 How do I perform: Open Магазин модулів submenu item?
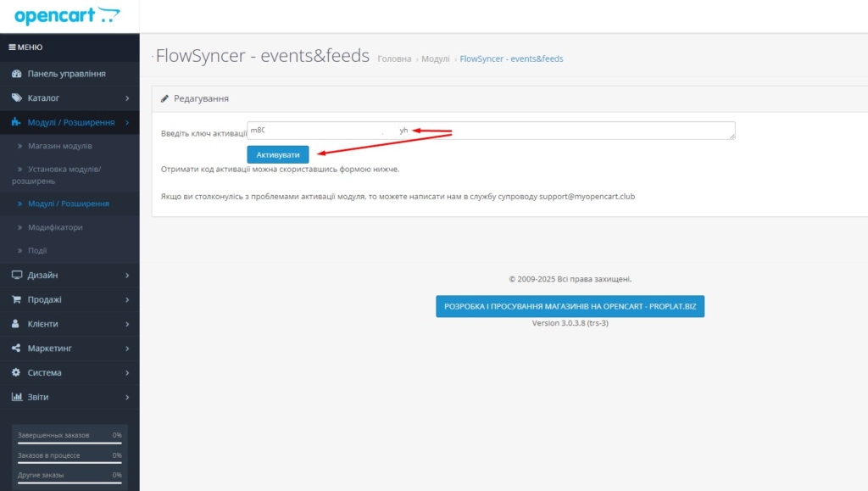(59, 147)
